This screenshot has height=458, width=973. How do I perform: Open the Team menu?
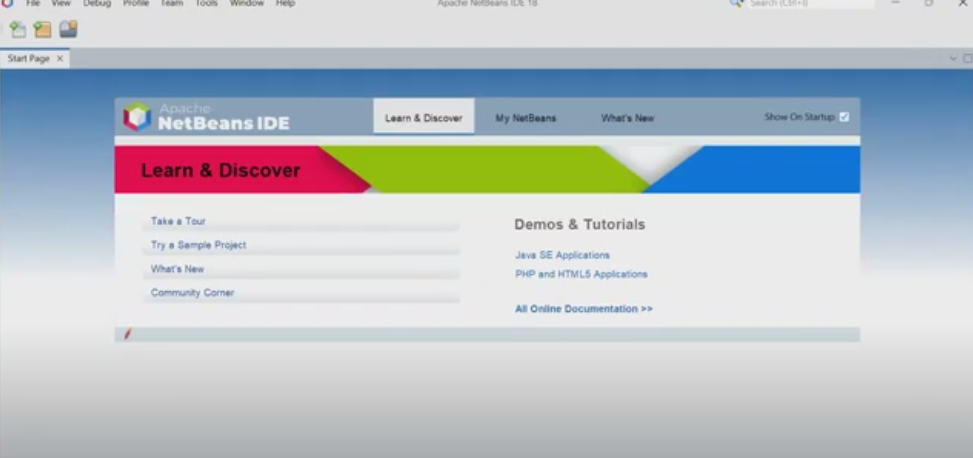click(x=171, y=3)
